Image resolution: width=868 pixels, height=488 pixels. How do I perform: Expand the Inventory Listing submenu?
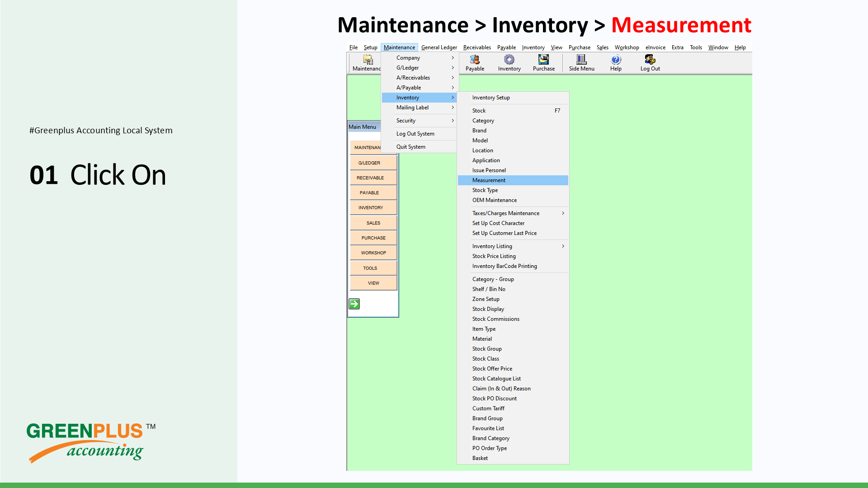[513, 246]
